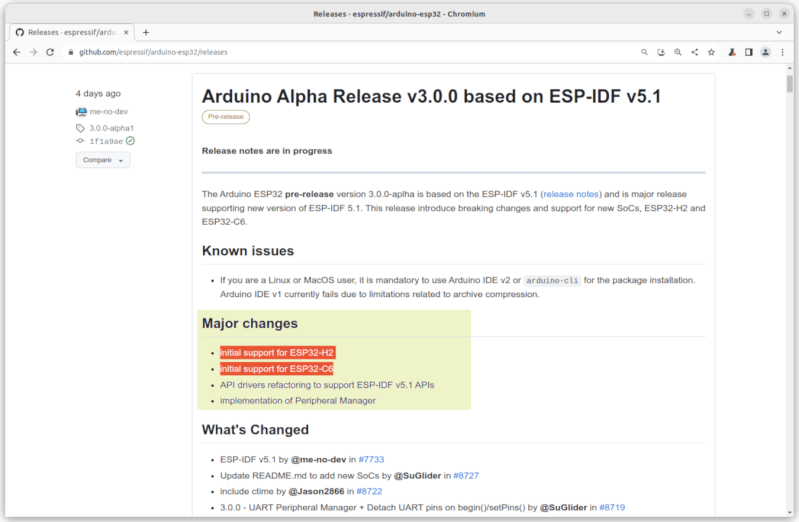Click the vertical scrollbar thumb
This screenshot has width=799, height=522.
tap(789, 84)
